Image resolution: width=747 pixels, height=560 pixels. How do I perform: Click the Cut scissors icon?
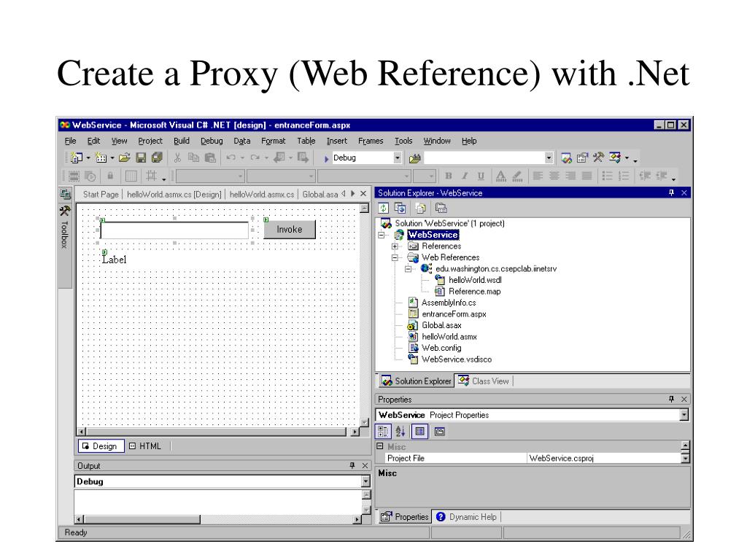point(177,157)
